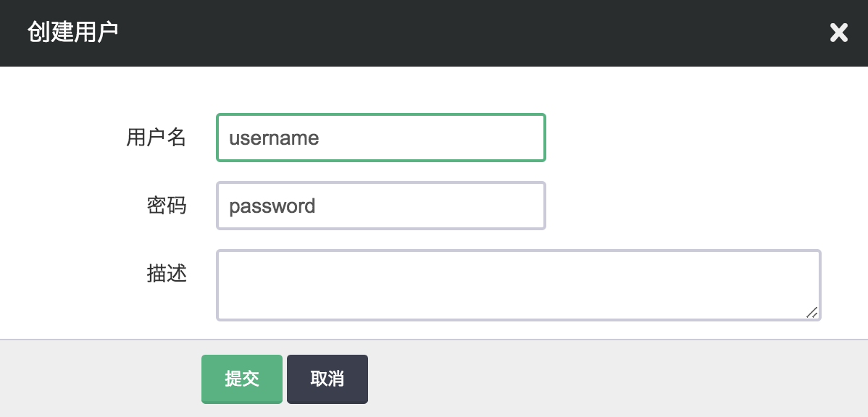
Task: Submit the create user form
Action: click(241, 379)
